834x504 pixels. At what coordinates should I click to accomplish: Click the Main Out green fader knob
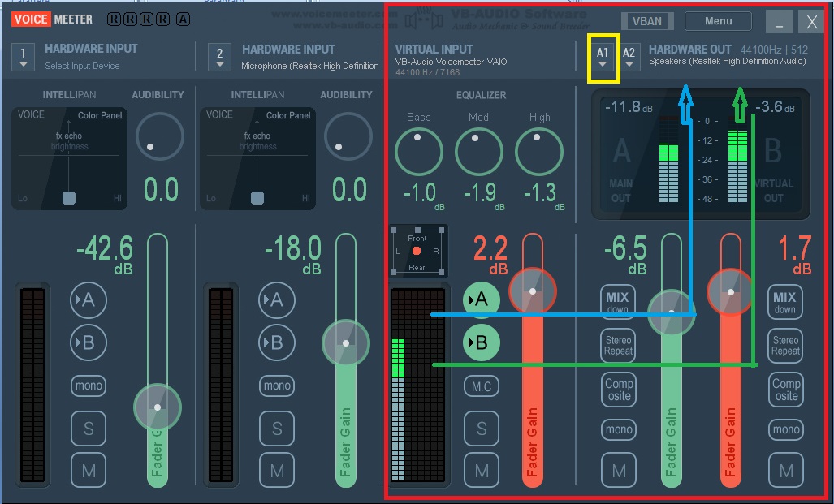tap(672, 313)
